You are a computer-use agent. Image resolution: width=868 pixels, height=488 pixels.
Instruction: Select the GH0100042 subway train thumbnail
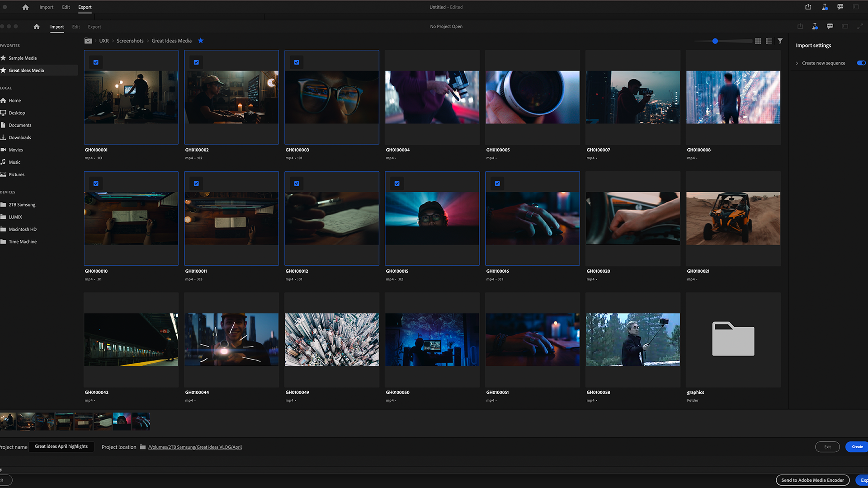point(131,339)
